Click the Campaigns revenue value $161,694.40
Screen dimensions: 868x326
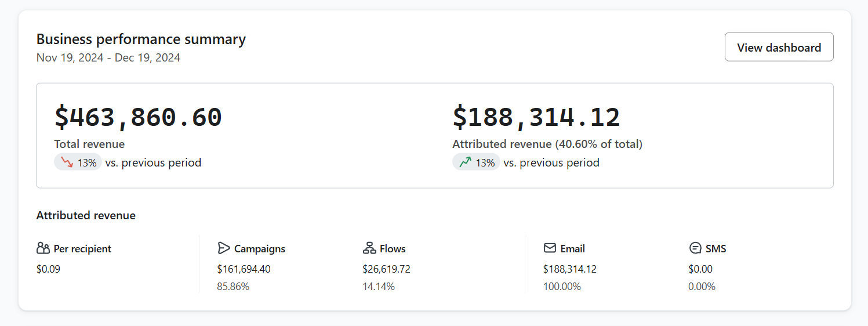point(244,269)
